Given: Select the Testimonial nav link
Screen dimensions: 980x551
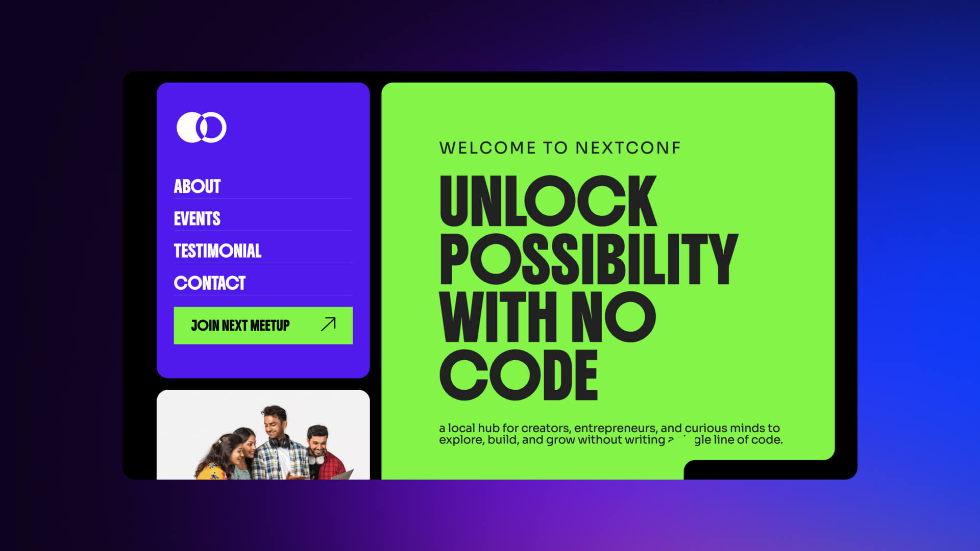Looking at the screenshot, I should (x=217, y=251).
